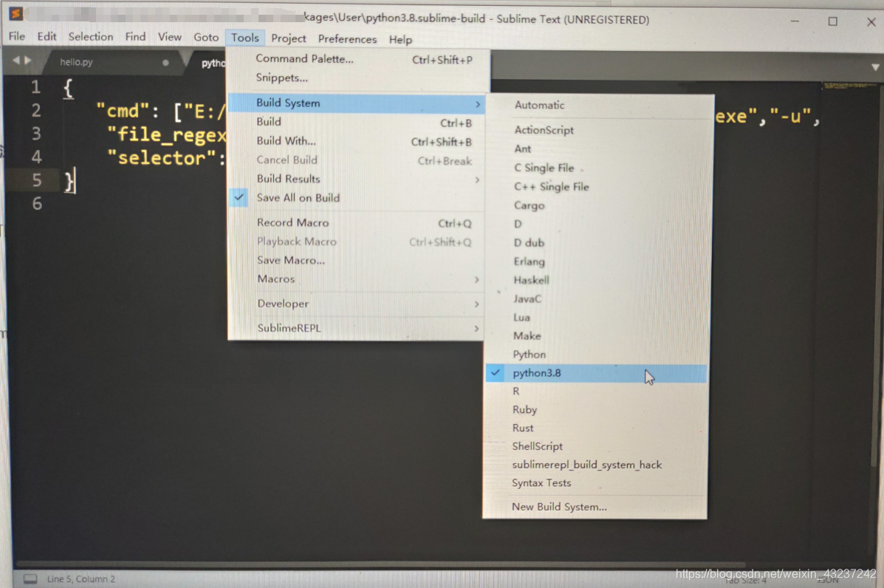Open the Tab Size menu in the status bar

pos(746,581)
